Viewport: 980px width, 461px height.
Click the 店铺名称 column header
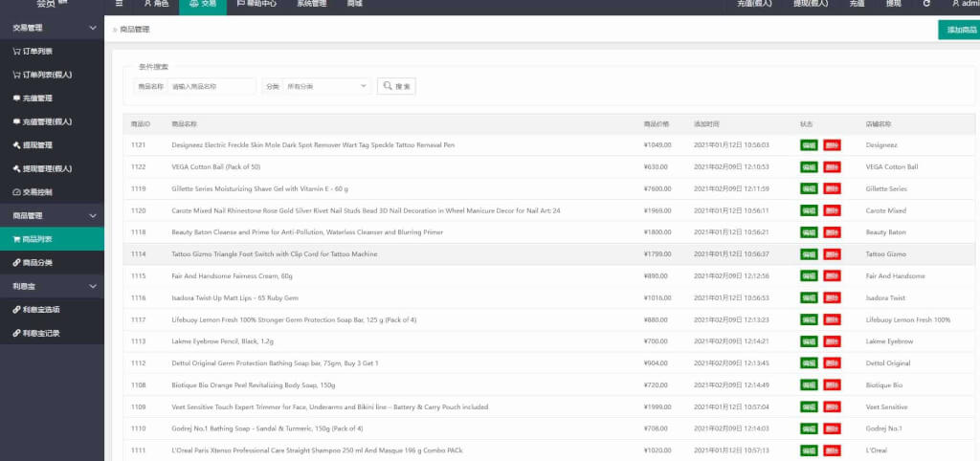click(879, 124)
